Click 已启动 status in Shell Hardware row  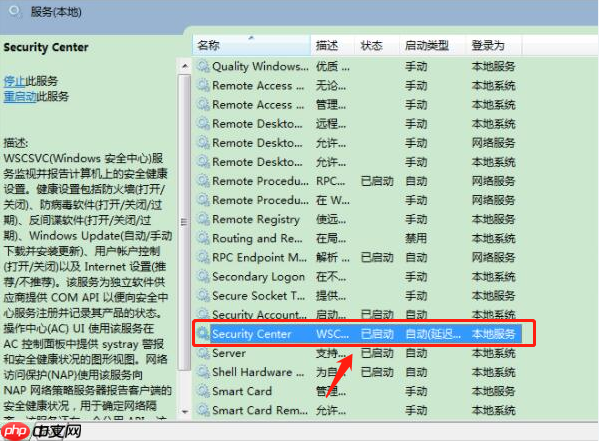377,372
